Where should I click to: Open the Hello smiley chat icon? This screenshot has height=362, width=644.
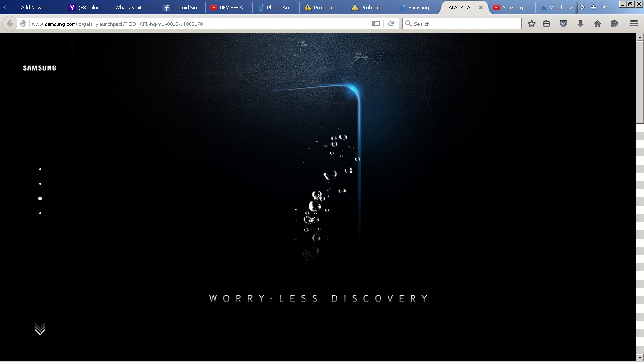[614, 24]
